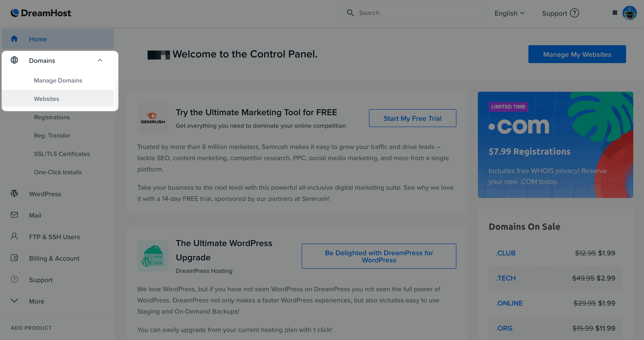Click the Domains On Sale heading

524,227
